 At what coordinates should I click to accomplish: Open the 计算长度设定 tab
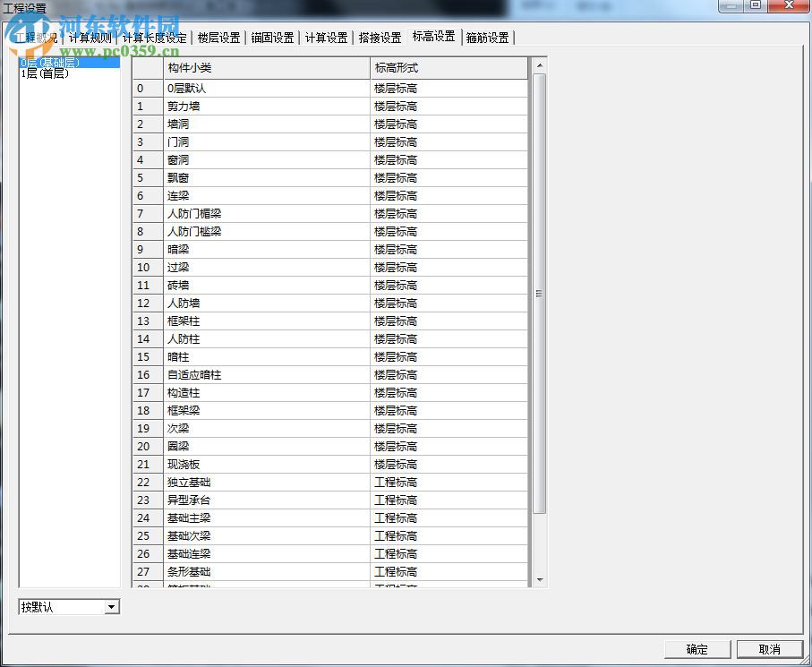pos(154,38)
